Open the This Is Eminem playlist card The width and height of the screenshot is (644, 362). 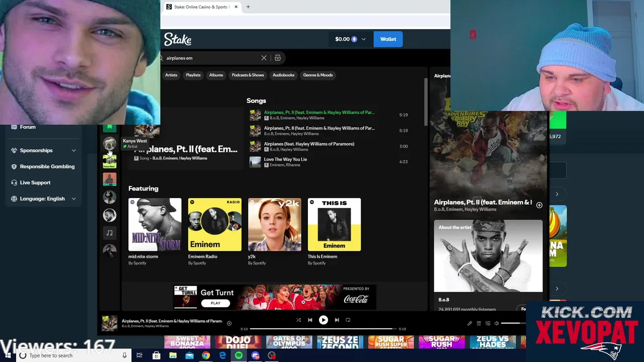[x=335, y=232]
